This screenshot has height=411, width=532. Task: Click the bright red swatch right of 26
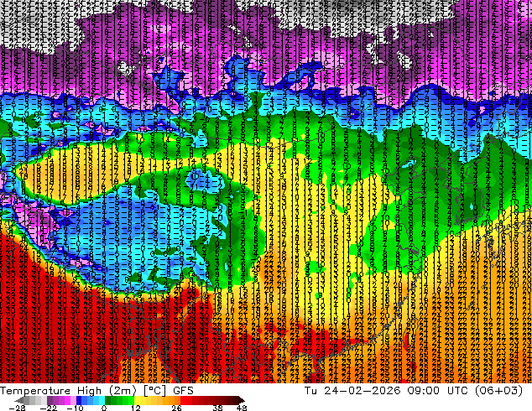pyautogui.click(x=183, y=400)
